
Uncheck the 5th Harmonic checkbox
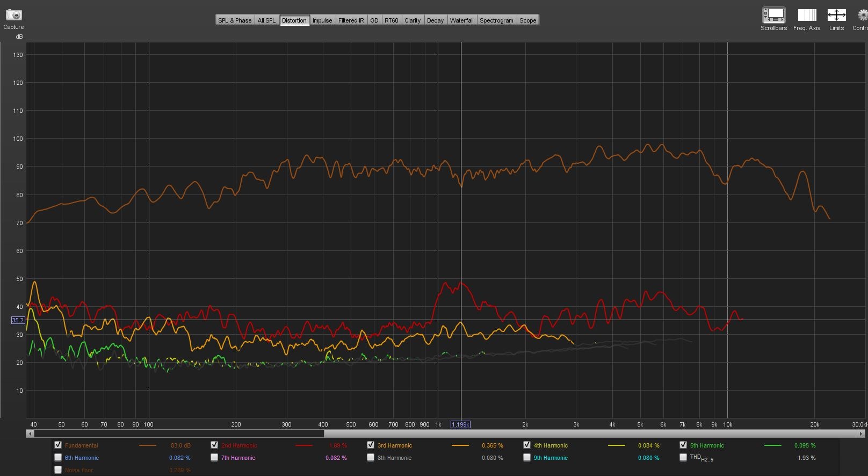coord(683,445)
